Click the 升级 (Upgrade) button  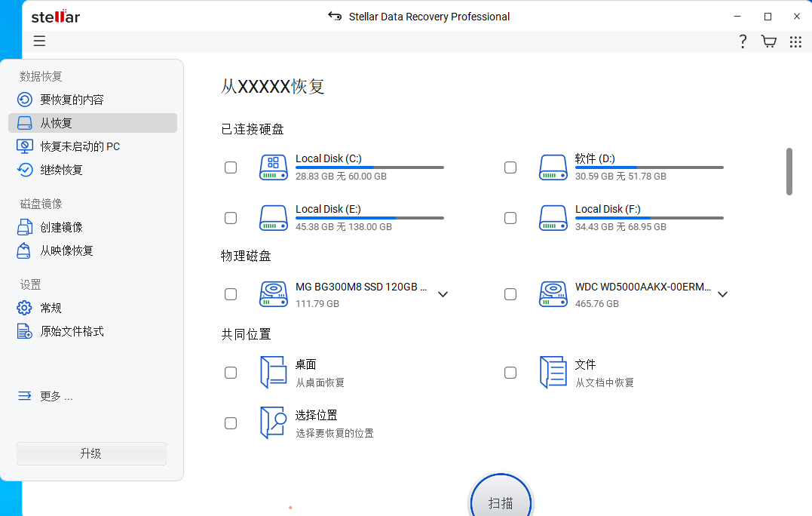tap(90, 453)
